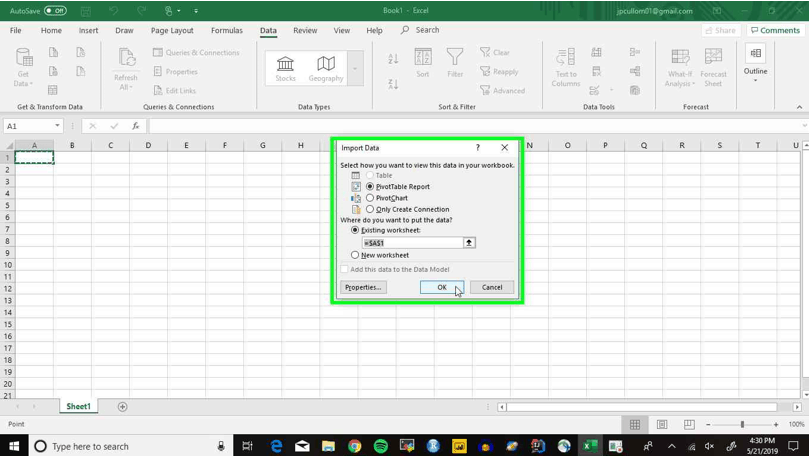809x456 pixels.
Task: Click the Insert Function fx icon
Action: pyautogui.click(x=136, y=126)
